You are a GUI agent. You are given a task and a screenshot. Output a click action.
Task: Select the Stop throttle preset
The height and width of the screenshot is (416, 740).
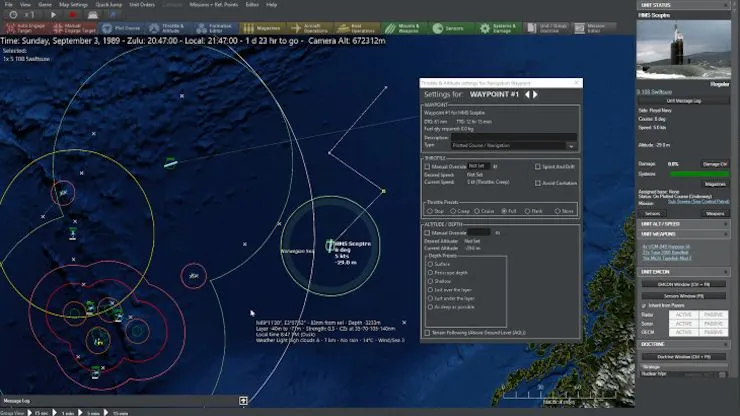coord(430,211)
